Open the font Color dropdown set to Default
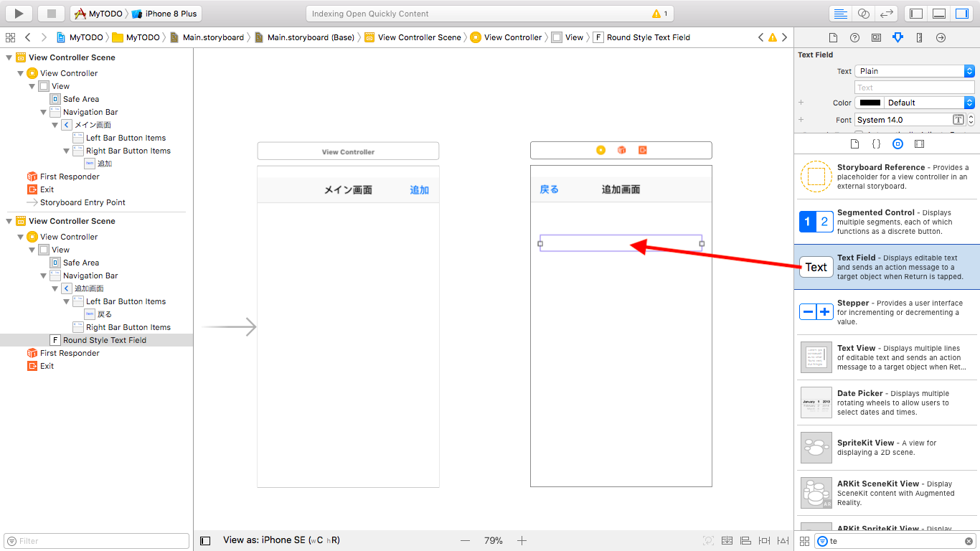 coord(925,102)
